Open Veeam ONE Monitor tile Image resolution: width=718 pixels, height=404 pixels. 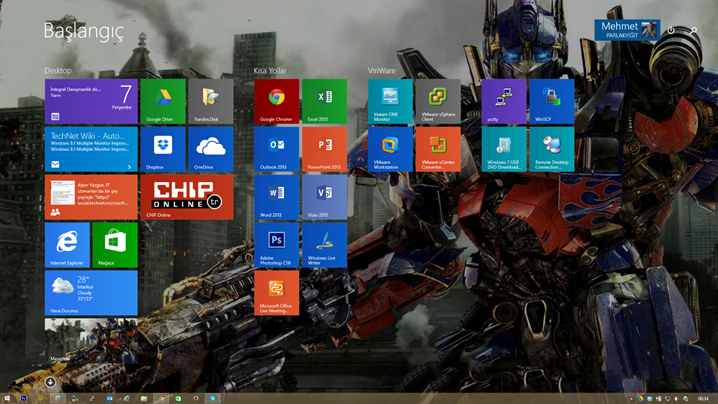tap(390, 101)
